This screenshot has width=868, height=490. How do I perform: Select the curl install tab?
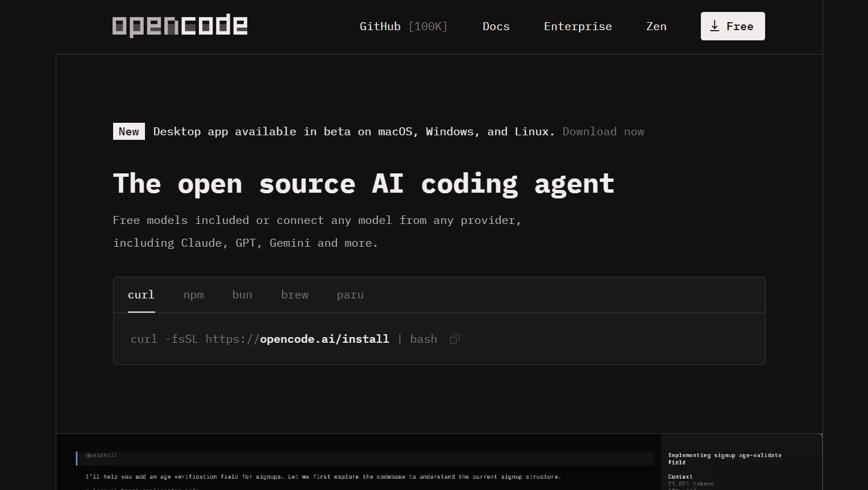(x=141, y=294)
